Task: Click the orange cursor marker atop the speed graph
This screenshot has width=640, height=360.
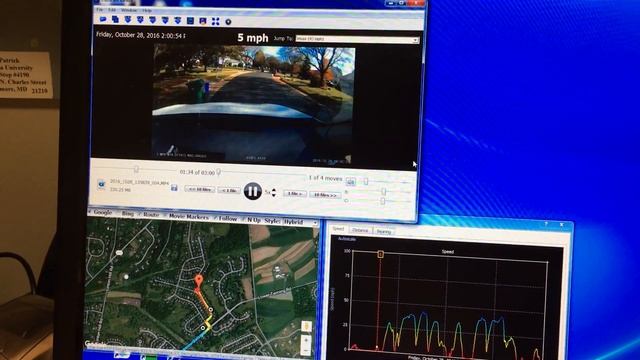Action: [380, 254]
